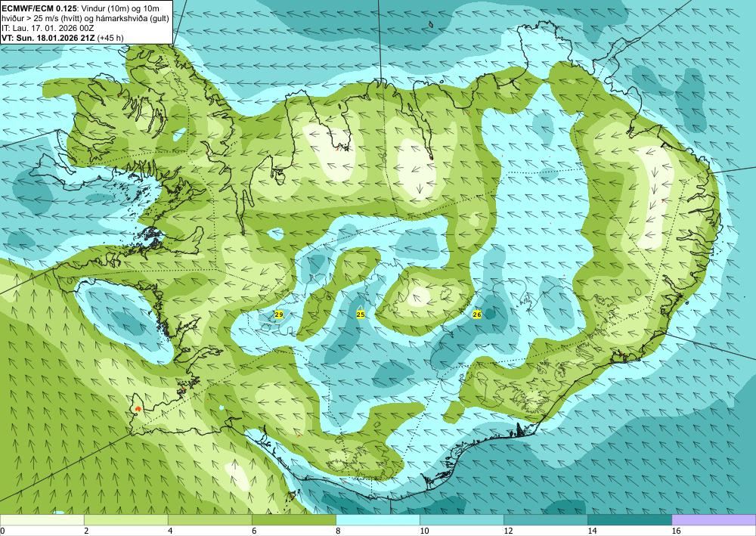Select the 12–14 m/s teal swatch
The width and height of the screenshot is (756, 536).
point(545,519)
